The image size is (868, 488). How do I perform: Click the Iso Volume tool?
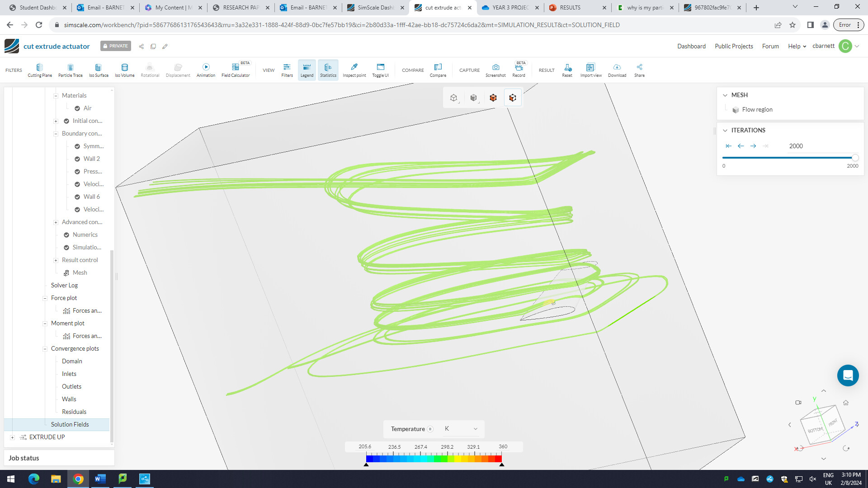click(124, 69)
